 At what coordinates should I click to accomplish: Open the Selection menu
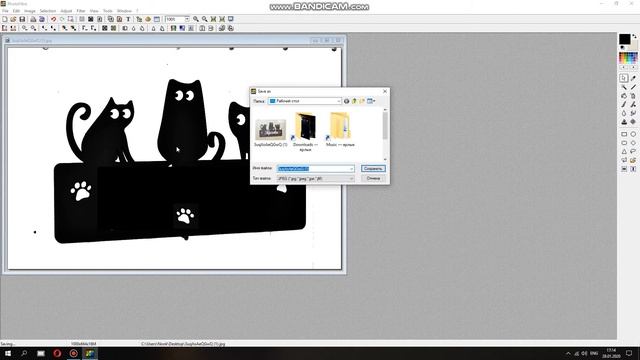[48, 11]
